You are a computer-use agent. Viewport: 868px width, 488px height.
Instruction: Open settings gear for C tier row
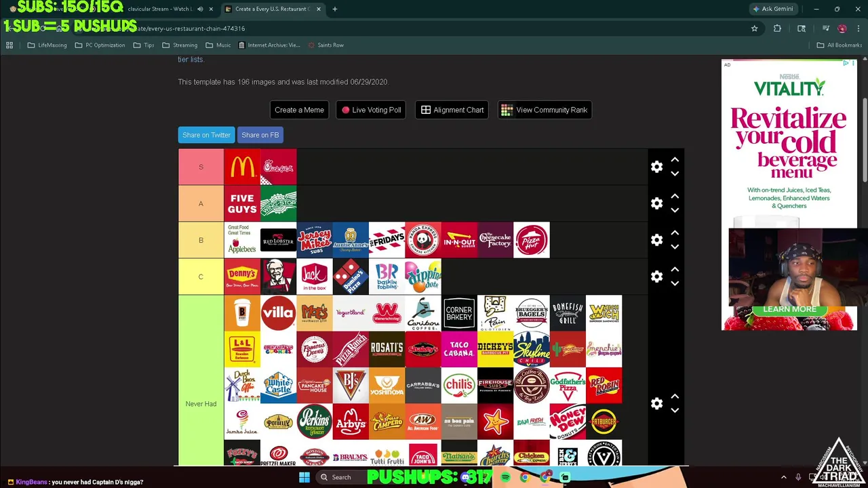656,277
